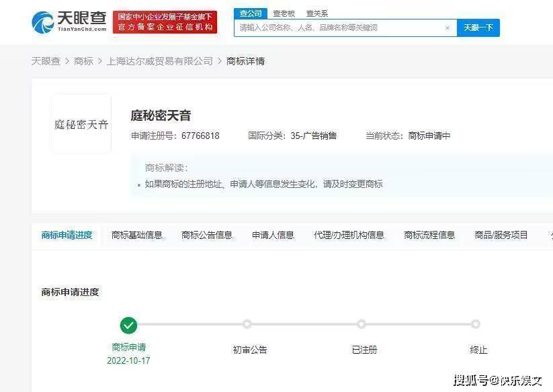Select the 查关系 search tab
553x392 pixels.
[317, 13]
